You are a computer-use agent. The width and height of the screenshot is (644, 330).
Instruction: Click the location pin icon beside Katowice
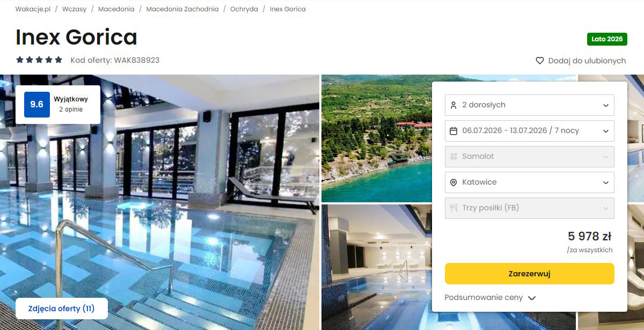point(453,182)
